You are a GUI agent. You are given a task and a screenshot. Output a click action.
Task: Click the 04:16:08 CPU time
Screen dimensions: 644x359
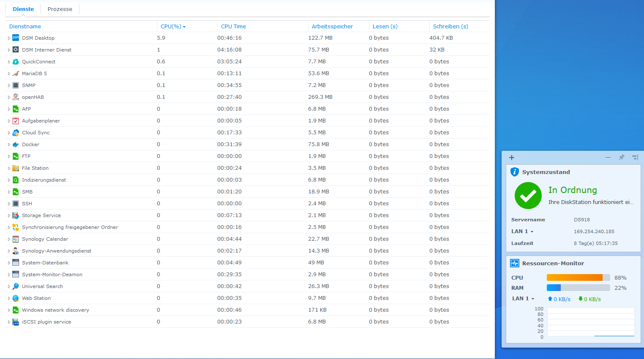[x=229, y=50]
